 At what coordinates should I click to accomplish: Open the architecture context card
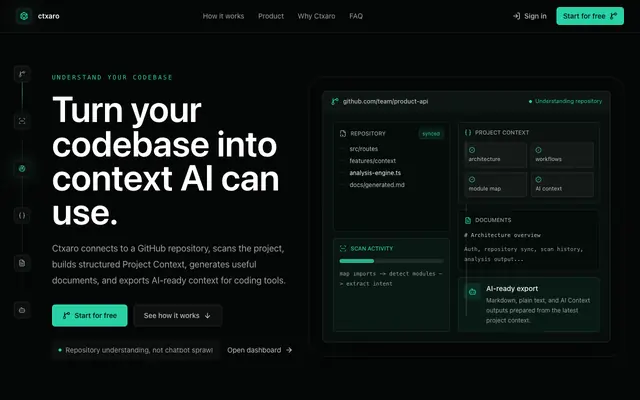(x=496, y=155)
